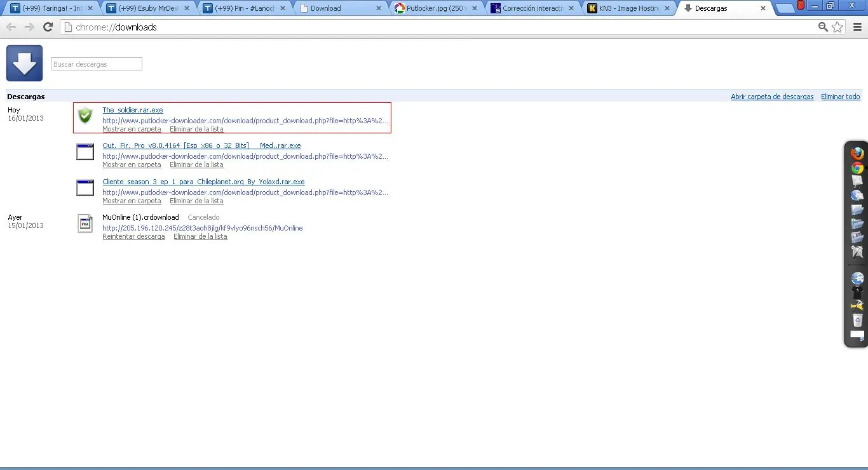Reload the downloads page
This screenshot has height=470, width=868.
[48, 27]
